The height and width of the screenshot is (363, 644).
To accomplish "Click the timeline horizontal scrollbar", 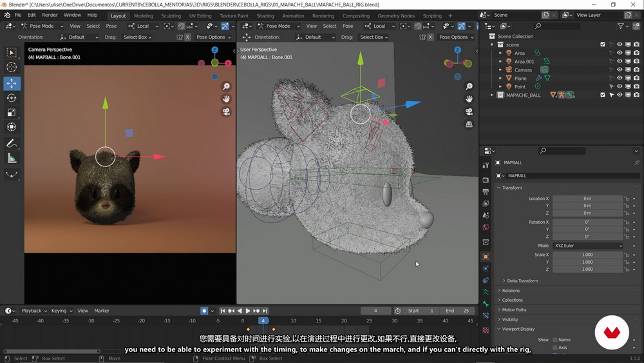I will 52,351.
